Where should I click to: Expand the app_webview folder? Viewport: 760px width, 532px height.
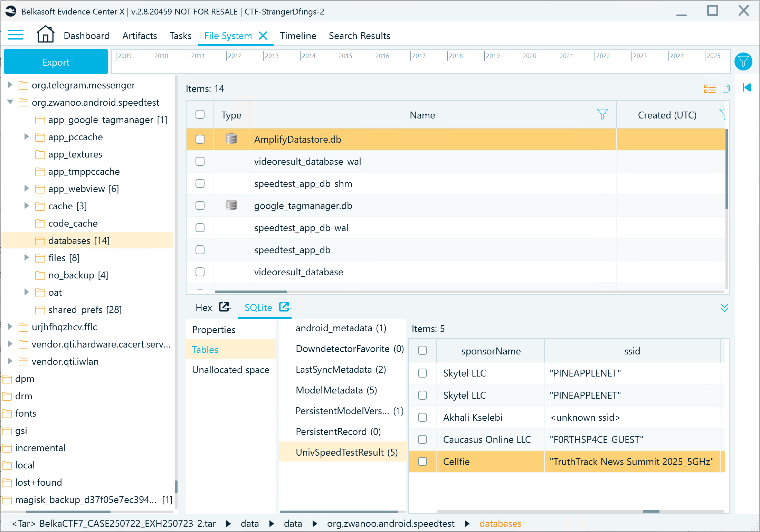point(27,189)
